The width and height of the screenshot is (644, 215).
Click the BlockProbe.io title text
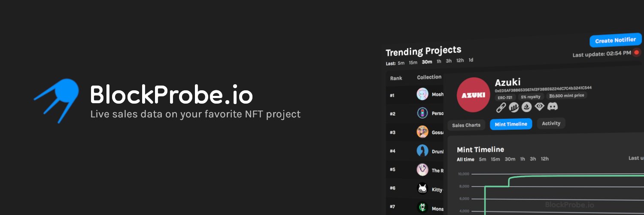click(x=171, y=94)
